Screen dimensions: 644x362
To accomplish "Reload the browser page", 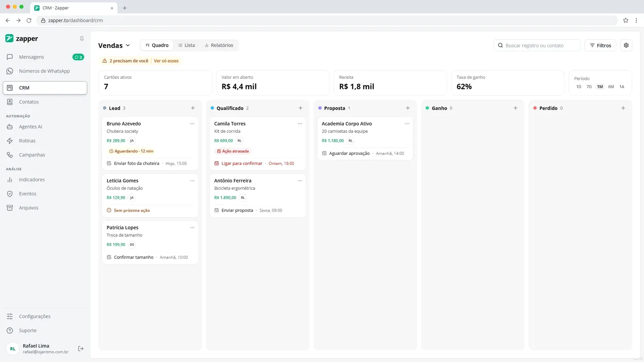I will [29, 21].
